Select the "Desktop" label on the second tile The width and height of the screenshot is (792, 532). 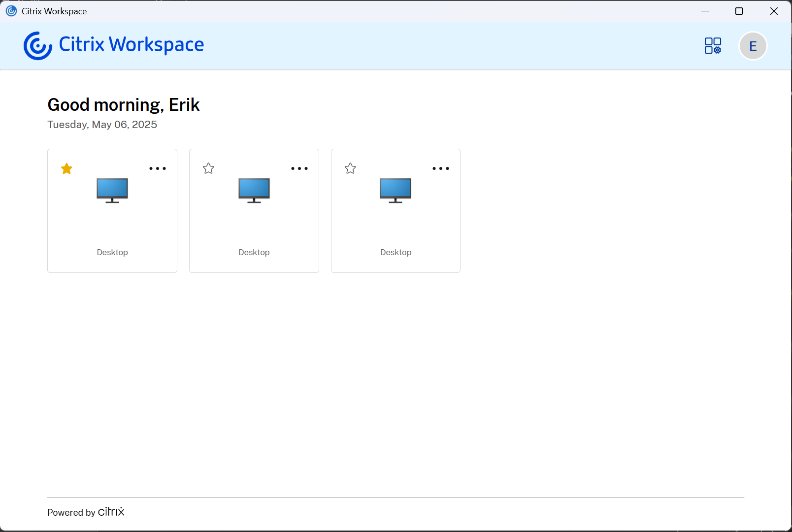[x=254, y=252]
